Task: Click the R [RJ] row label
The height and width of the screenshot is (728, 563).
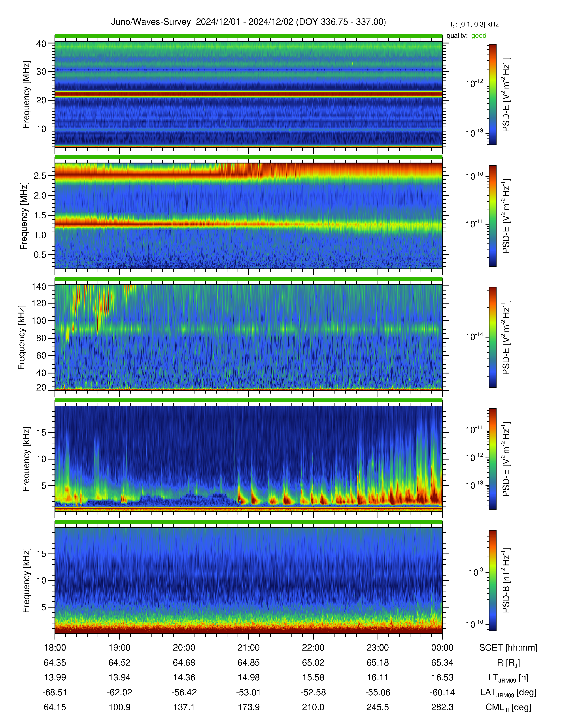Action: tap(508, 663)
